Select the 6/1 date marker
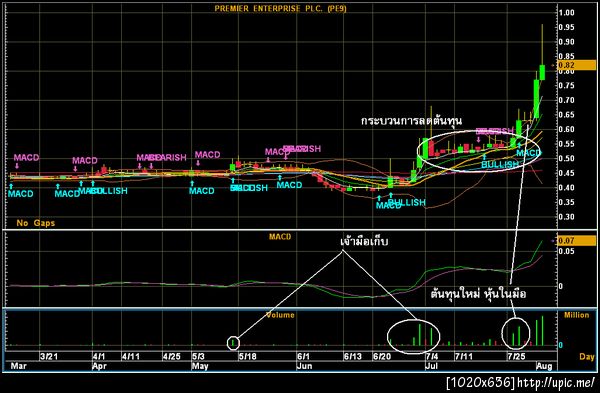The width and height of the screenshot is (600, 393). (x=303, y=357)
